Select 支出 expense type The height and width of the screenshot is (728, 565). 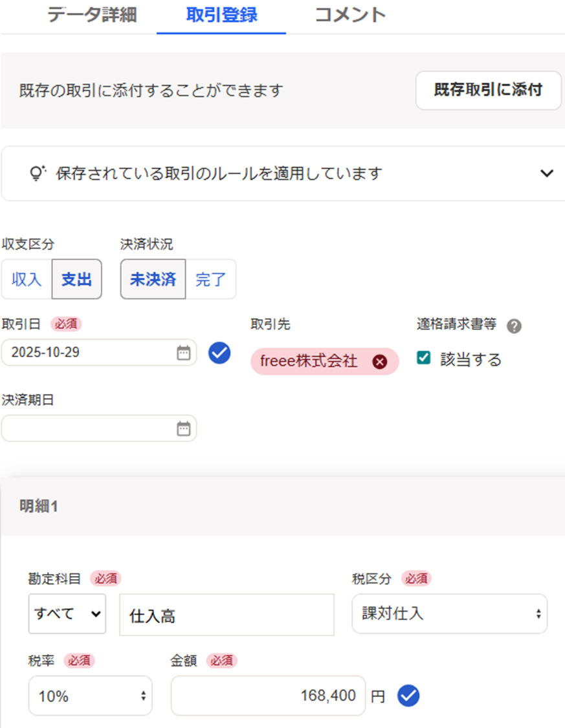pos(77,280)
